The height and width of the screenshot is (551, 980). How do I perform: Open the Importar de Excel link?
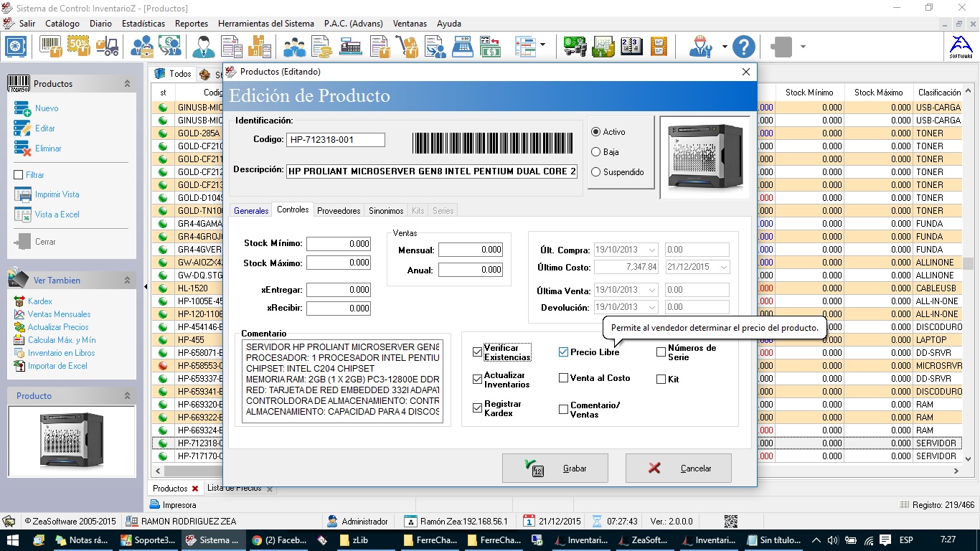click(x=57, y=366)
